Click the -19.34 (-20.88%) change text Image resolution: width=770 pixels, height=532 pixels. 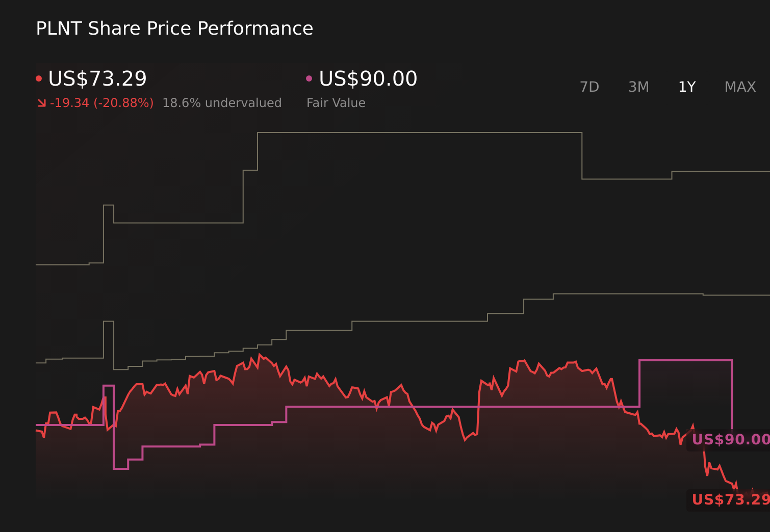tap(102, 102)
